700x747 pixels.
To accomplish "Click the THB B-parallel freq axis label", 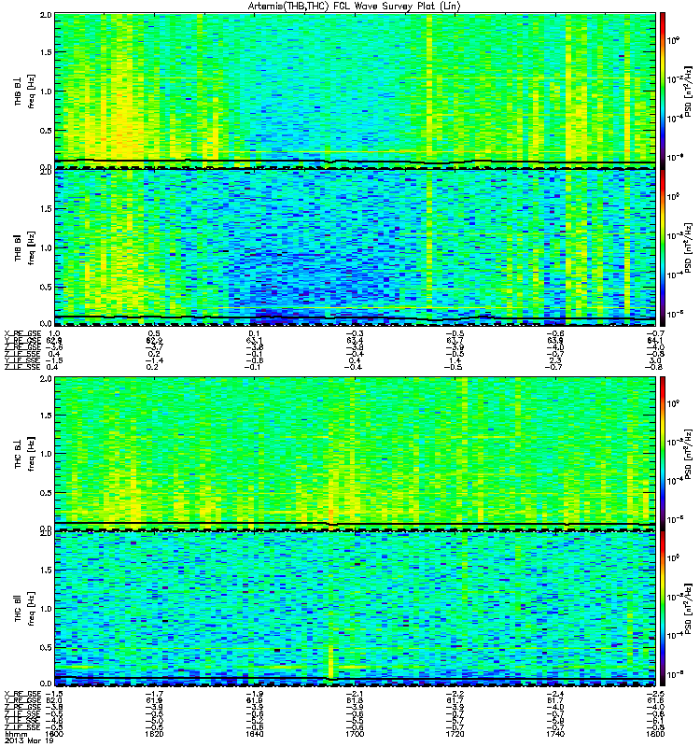I will tap(25, 247).
